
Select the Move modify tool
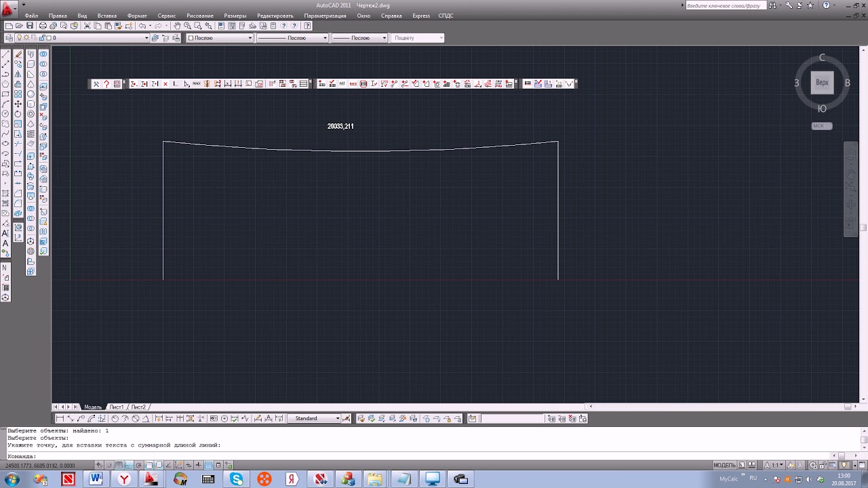[x=18, y=103]
